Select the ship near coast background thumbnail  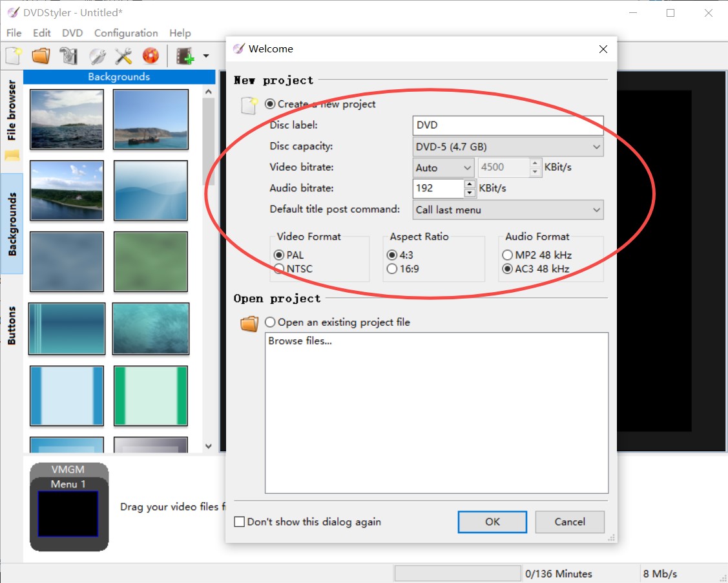click(151, 120)
